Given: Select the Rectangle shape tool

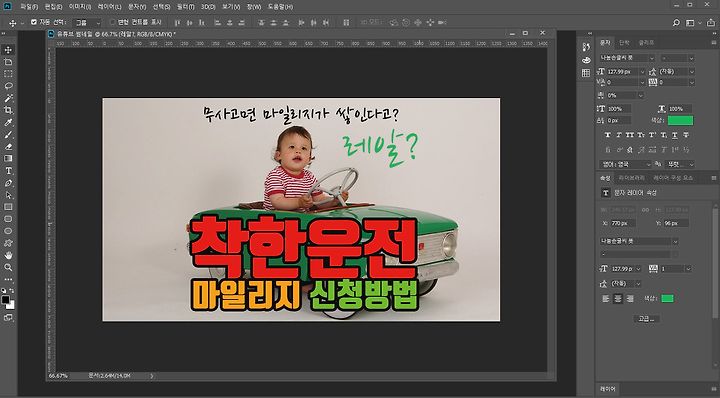Looking at the screenshot, I should (x=8, y=207).
